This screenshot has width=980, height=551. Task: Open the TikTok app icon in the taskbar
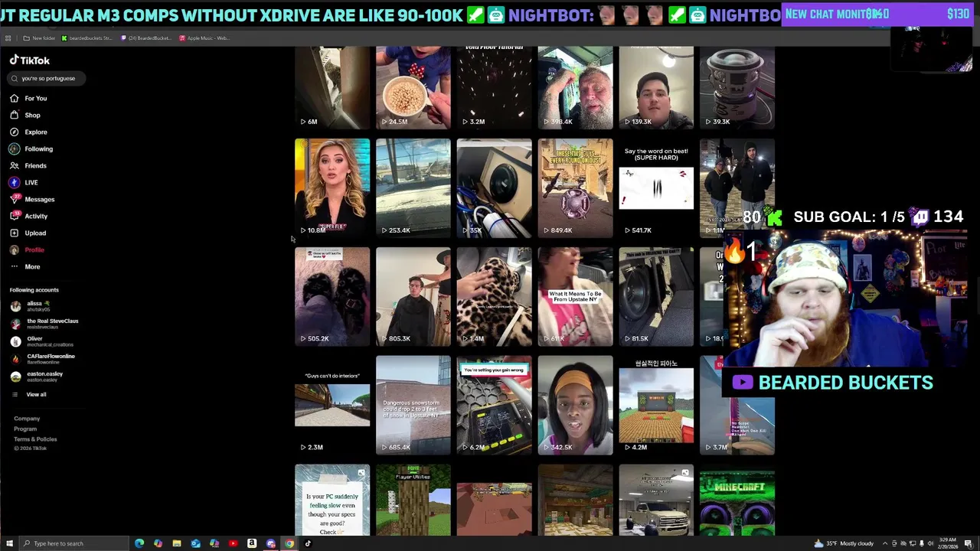308,543
